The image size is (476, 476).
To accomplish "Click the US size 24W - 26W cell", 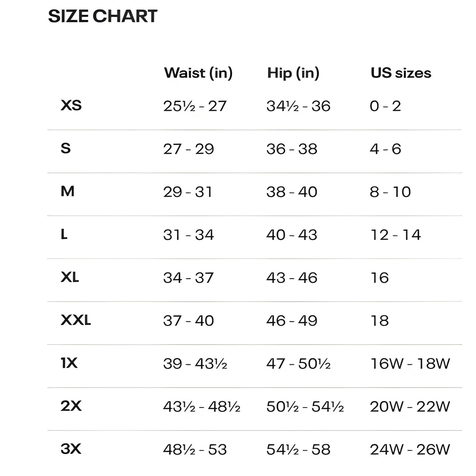I will click(x=410, y=450).
